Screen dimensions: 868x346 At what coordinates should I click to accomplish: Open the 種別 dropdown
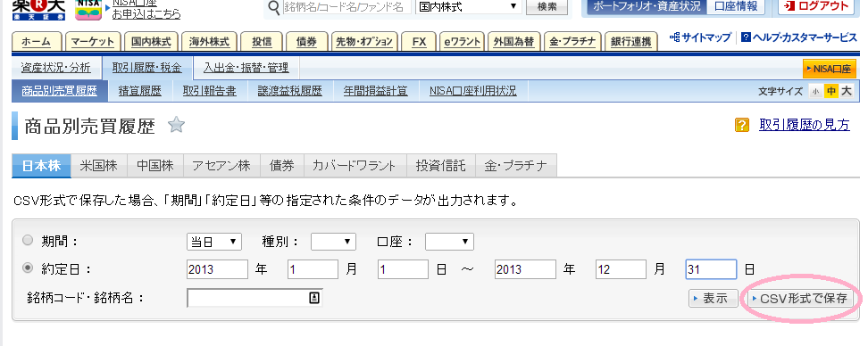[x=333, y=242]
